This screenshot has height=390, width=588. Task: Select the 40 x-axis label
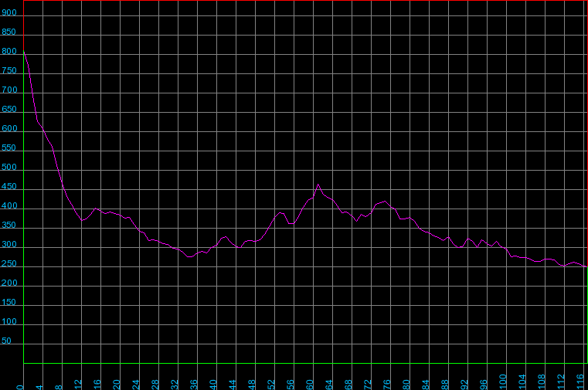213,385
